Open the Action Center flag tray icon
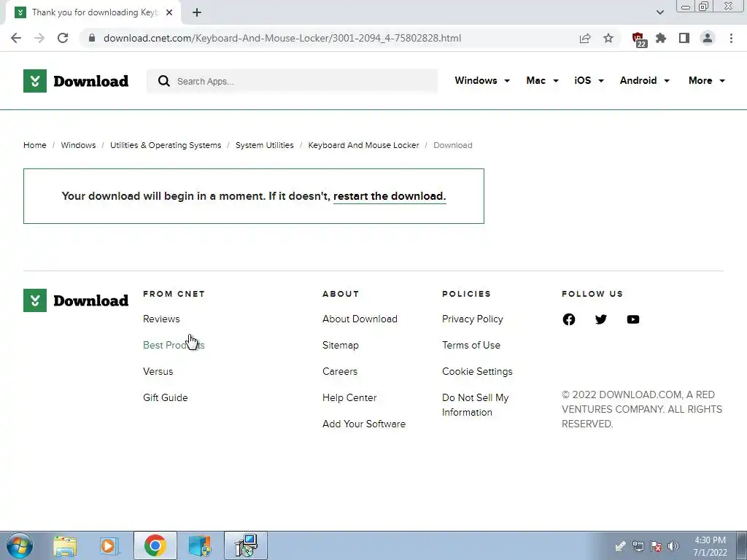The height and width of the screenshot is (560, 747). 656,546
